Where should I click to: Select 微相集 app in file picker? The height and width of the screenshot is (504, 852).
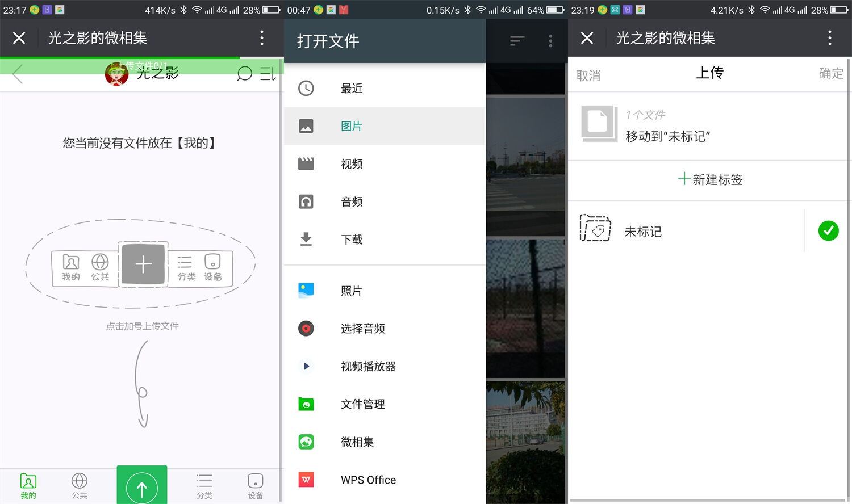pos(357,442)
